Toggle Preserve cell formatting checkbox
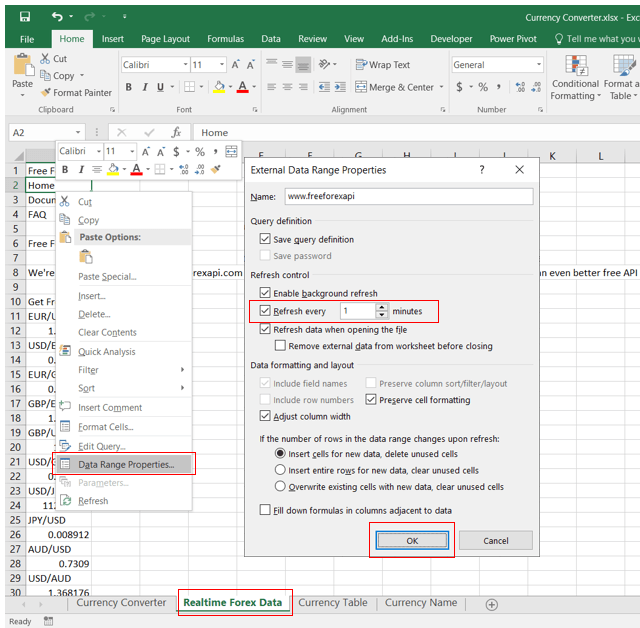The height and width of the screenshot is (628, 640). point(371,399)
